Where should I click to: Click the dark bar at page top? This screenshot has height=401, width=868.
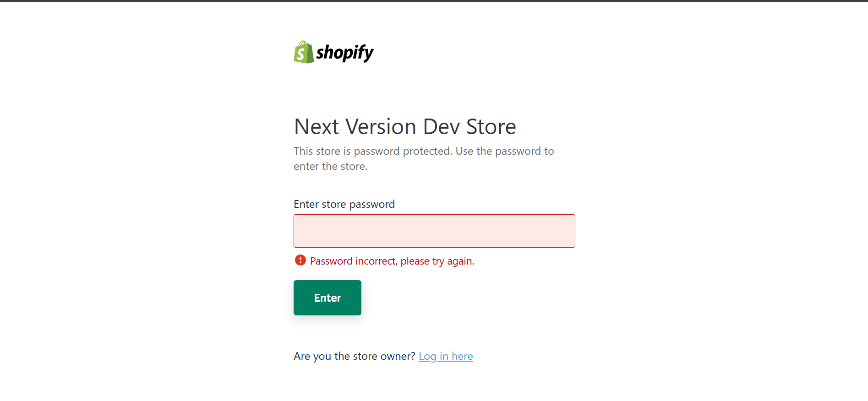[x=434, y=1]
